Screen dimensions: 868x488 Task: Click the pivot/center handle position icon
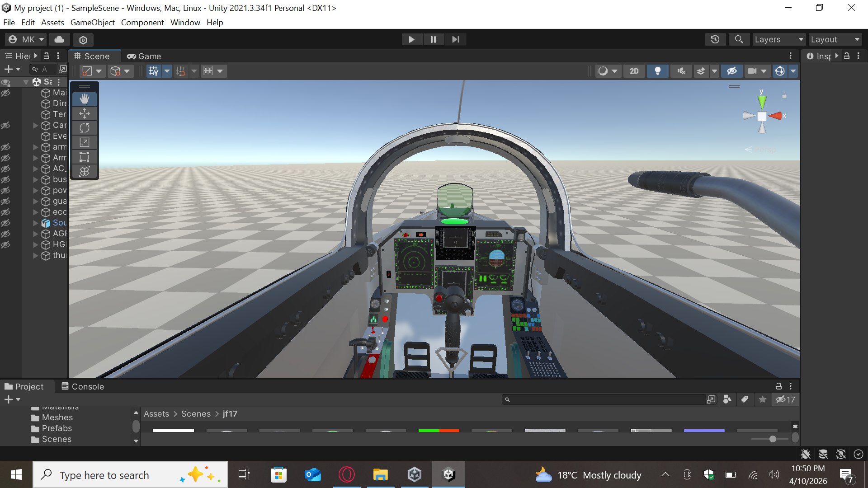(x=87, y=71)
